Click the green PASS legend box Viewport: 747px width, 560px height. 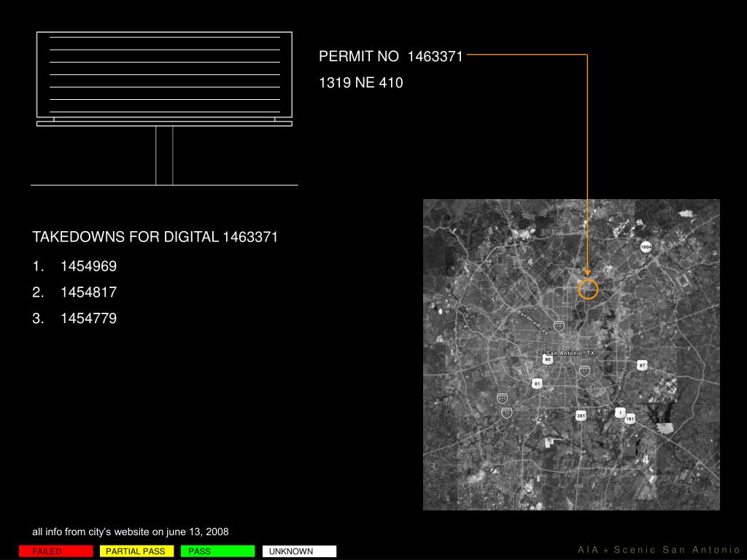click(217, 551)
